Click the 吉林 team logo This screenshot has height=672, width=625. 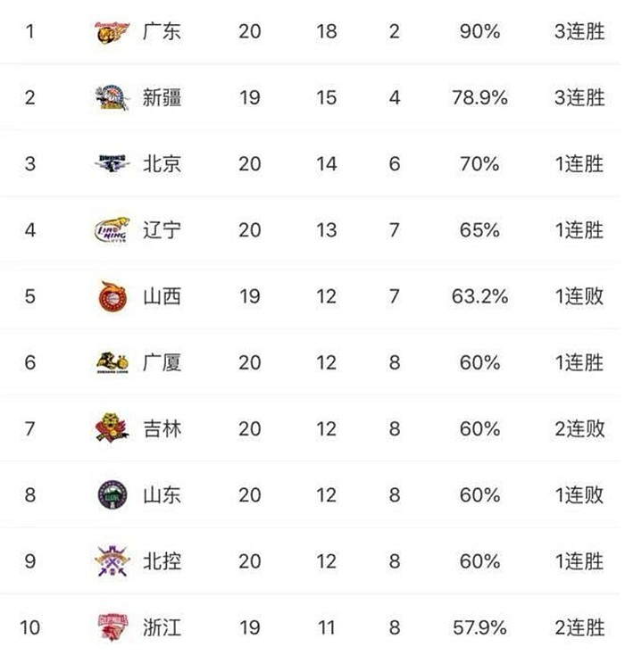coord(113,428)
